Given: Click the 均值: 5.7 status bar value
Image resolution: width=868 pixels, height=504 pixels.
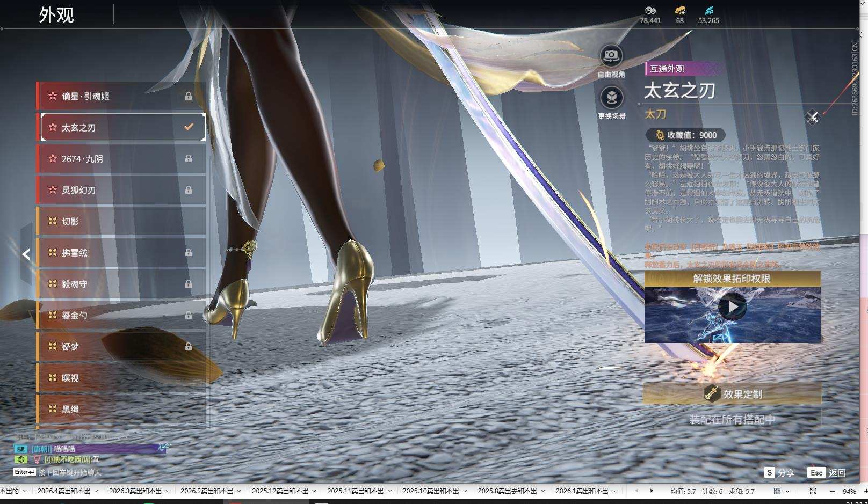Looking at the screenshot, I should coord(683,491).
